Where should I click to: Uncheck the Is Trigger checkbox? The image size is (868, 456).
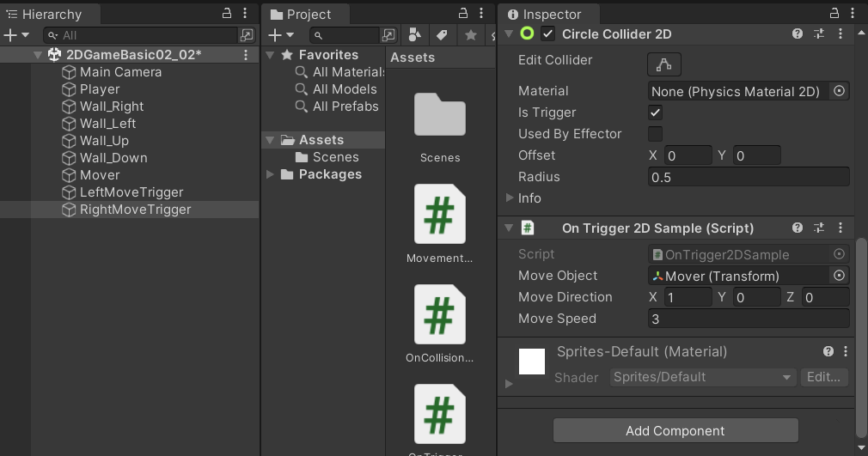click(x=655, y=112)
